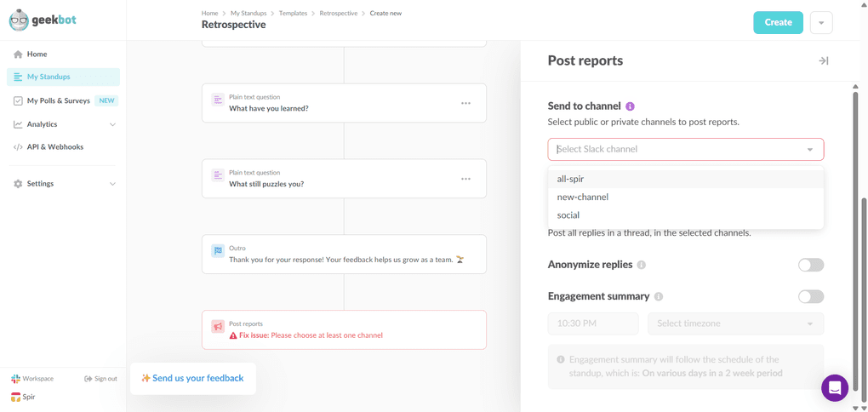Click the Analytics chart icon
868x412 pixels.
tap(18, 124)
